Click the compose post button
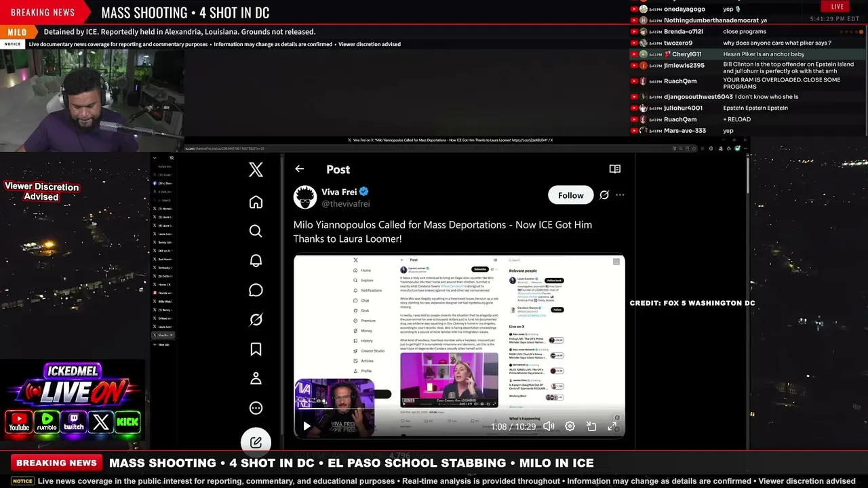The image size is (868, 488). 256,442
